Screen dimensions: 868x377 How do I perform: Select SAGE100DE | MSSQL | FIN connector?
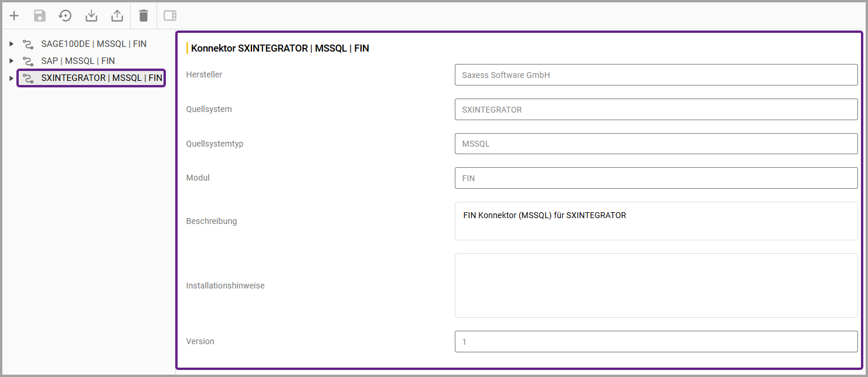(94, 44)
